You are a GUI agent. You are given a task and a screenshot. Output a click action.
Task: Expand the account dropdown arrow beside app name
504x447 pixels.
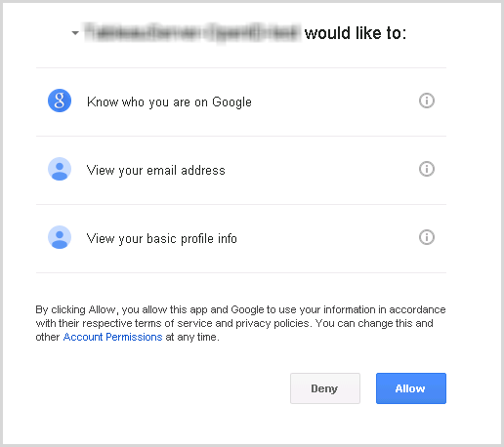(75, 33)
